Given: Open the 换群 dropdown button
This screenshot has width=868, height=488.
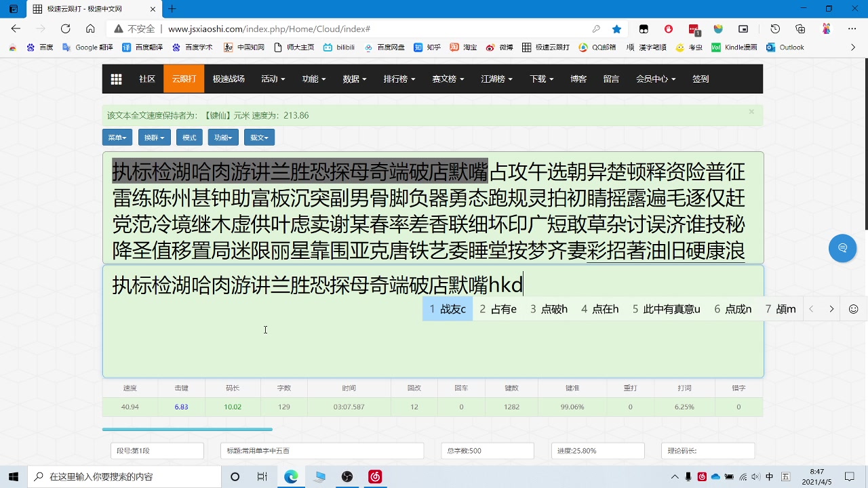Looking at the screenshot, I should click(x=155, y=138).
